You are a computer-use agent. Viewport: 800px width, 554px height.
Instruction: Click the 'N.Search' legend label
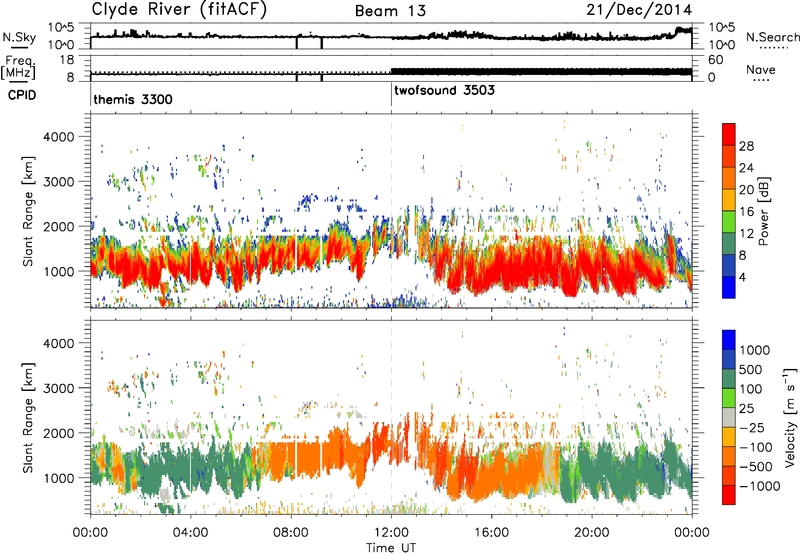pyautogui.click(x=773, y=37)
